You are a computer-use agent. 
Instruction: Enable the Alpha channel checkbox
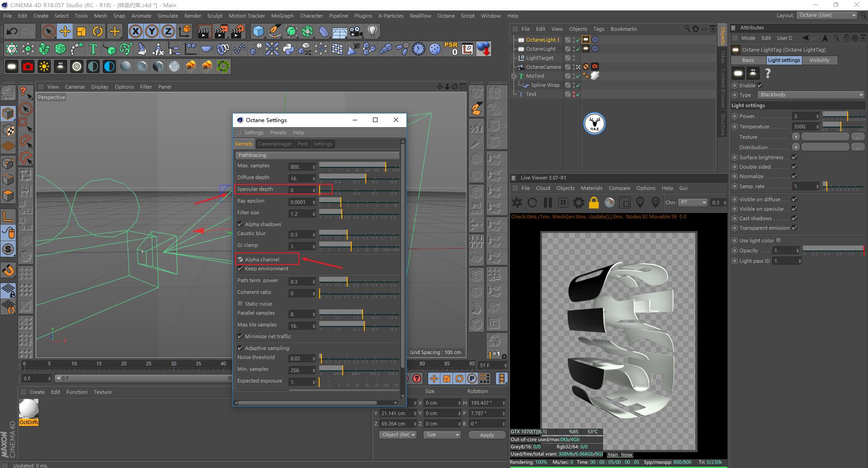pyautogui.click(x=240, y=259)
